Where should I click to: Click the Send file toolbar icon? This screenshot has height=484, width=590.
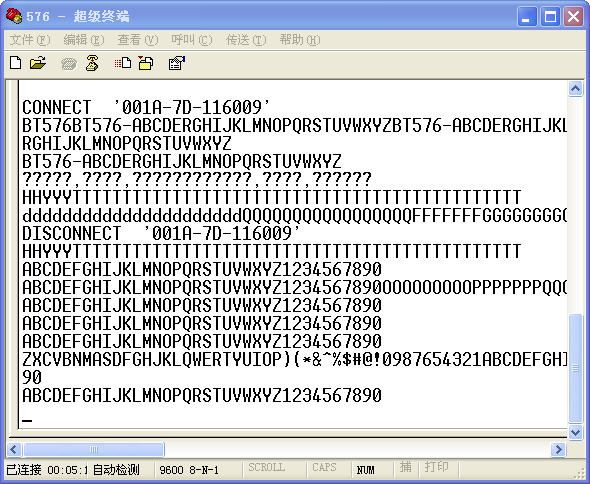pos(123,63)
